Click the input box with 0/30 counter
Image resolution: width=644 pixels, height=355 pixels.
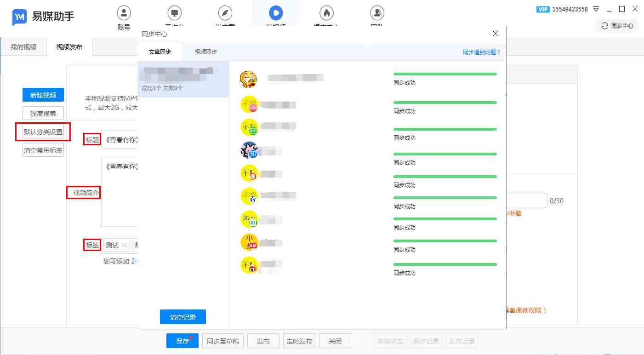coord(527,200)
